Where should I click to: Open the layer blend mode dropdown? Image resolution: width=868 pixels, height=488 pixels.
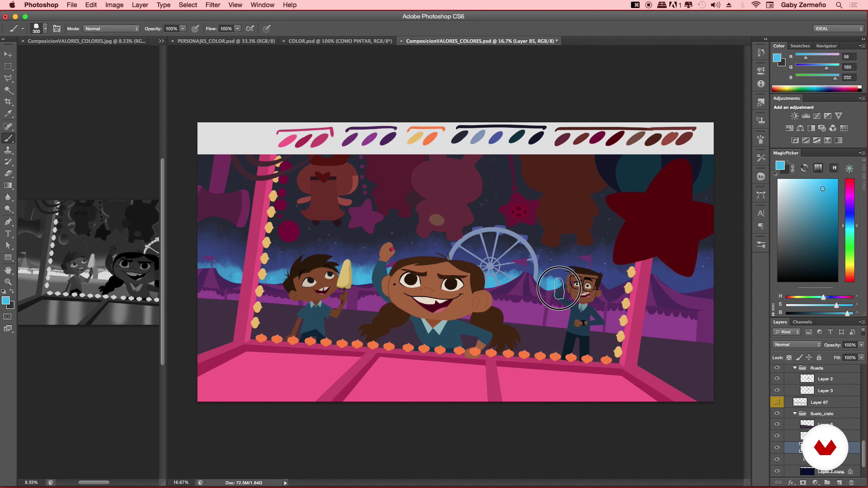point(797,345)
